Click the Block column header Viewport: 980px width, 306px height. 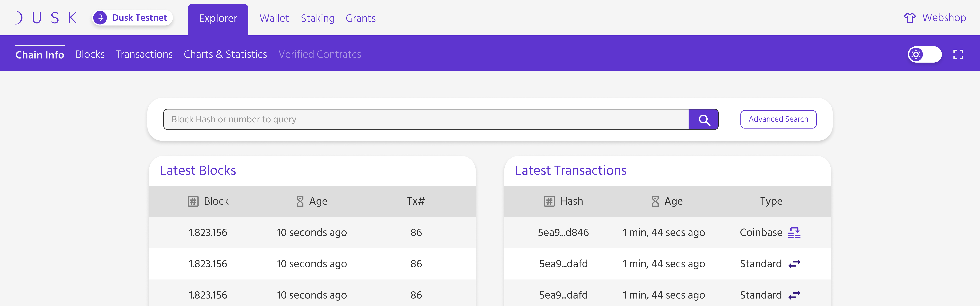pyautogui.click(x=216, y=201)
